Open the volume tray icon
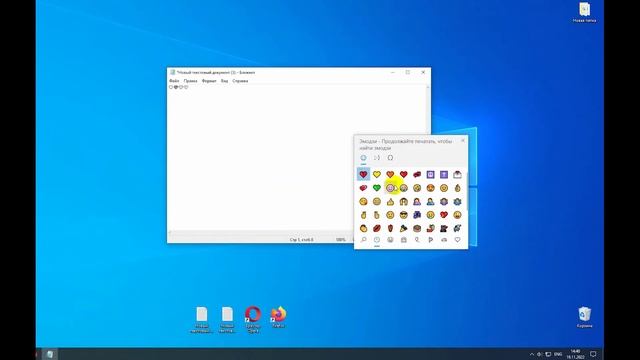640x360 pixels. point(540,354)
